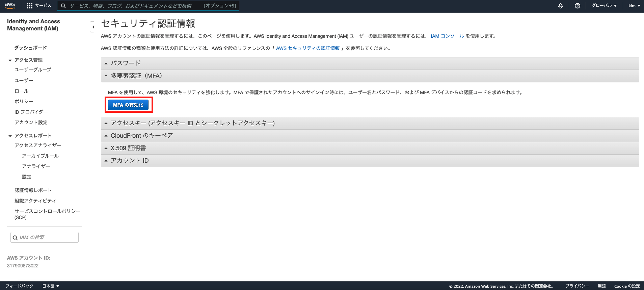Open ユーザー in sidebar

pos(24,80)
